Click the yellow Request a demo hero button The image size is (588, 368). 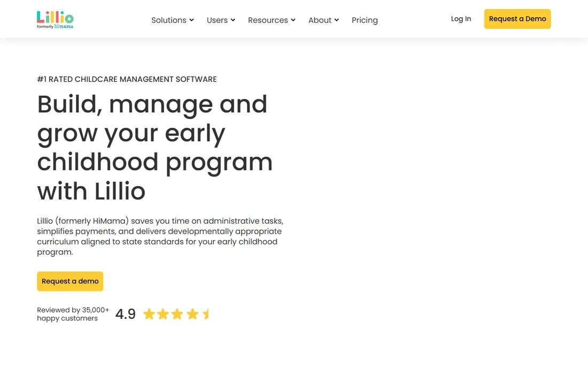click(x=70, y=281)
